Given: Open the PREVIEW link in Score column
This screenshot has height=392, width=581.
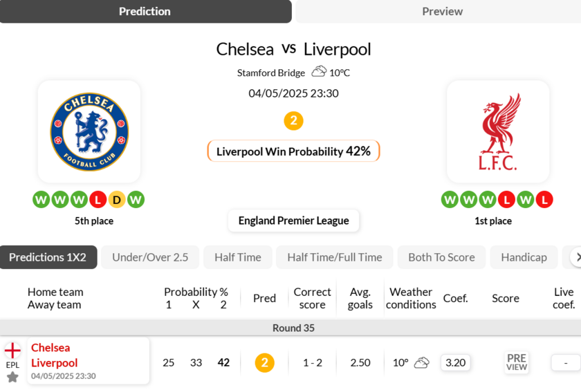Looking at the screenshot, I should [517, 362].
